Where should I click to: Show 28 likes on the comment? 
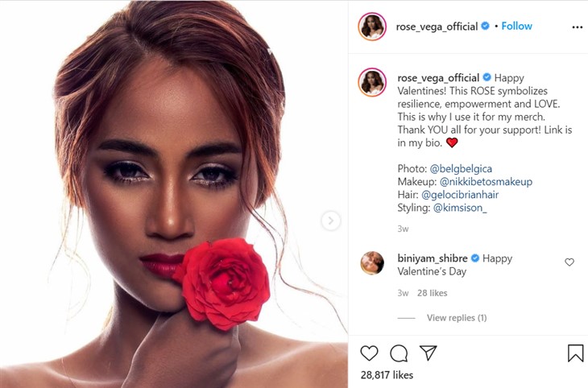pos(432,293)
